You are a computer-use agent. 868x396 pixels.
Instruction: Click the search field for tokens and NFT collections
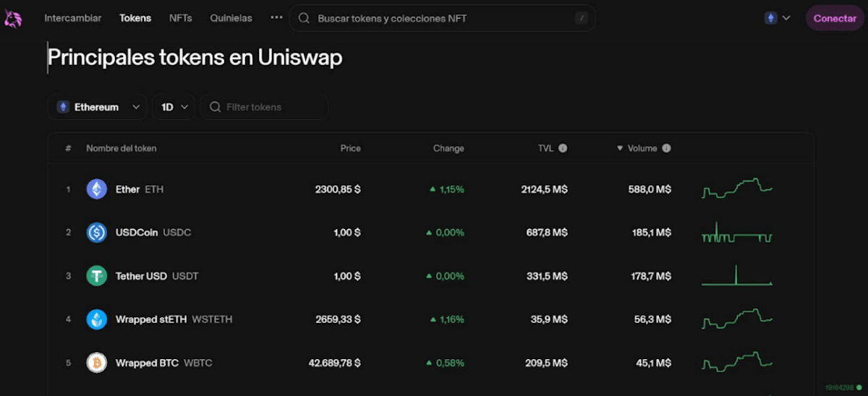tap(443, 18)
